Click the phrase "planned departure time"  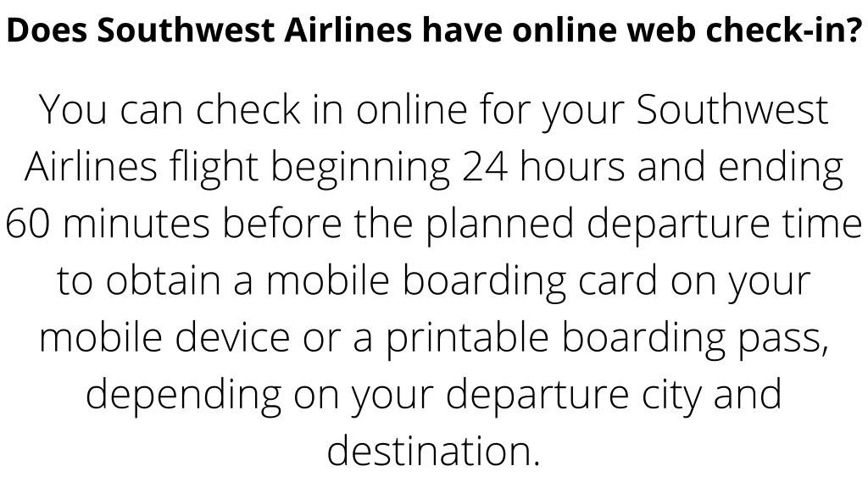tap(644, 224)
